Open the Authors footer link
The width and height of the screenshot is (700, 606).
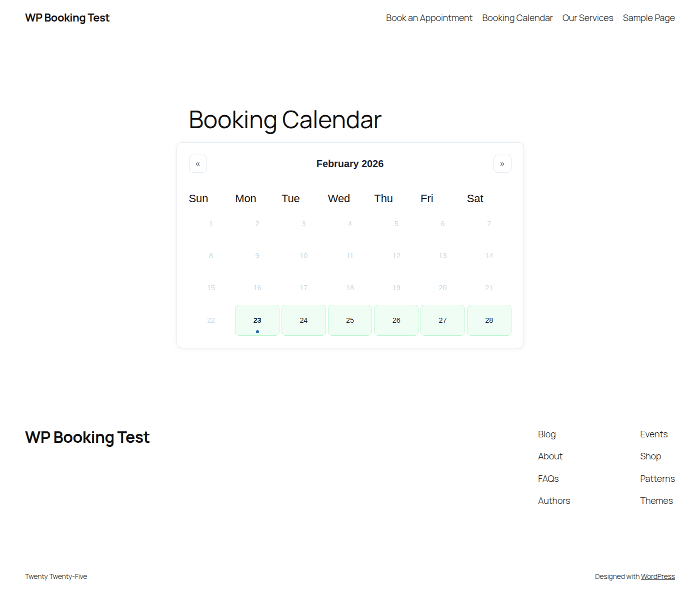pos(554,500)
